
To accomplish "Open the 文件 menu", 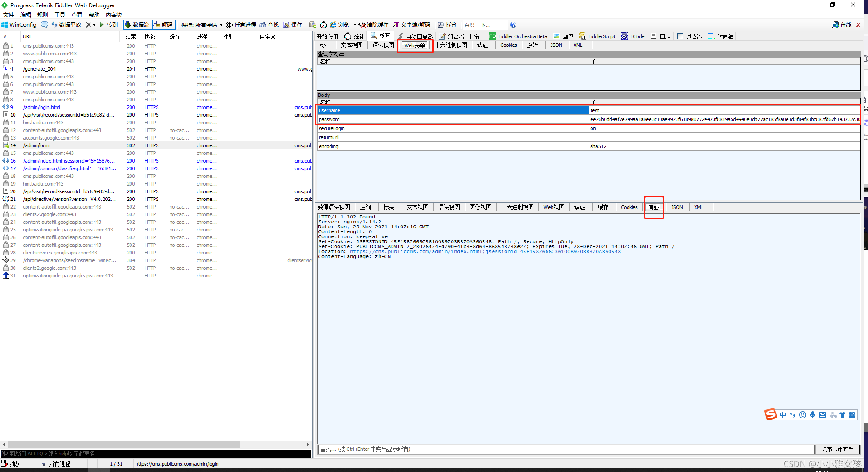I will click(9, 15).
